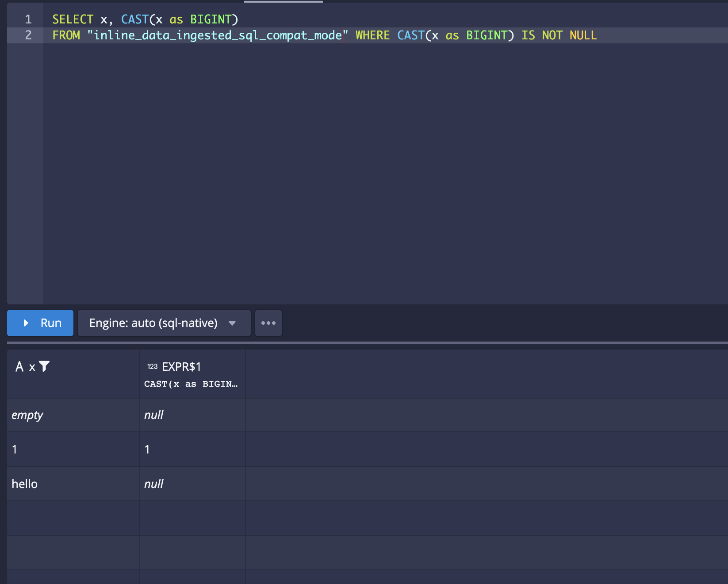728x584 pixels.
Task: Click the filter icon on column x
Action: pos(44,366)
